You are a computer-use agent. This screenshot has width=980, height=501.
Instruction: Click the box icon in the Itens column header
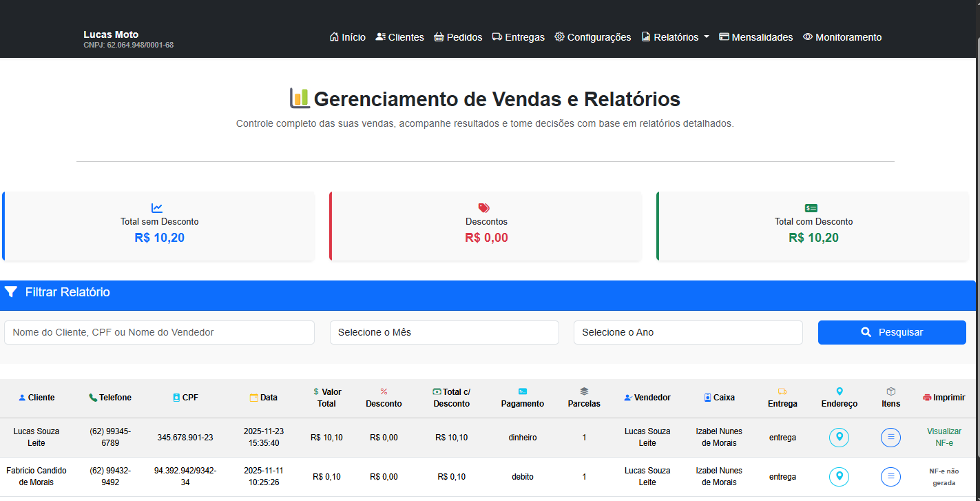[890, 391]
